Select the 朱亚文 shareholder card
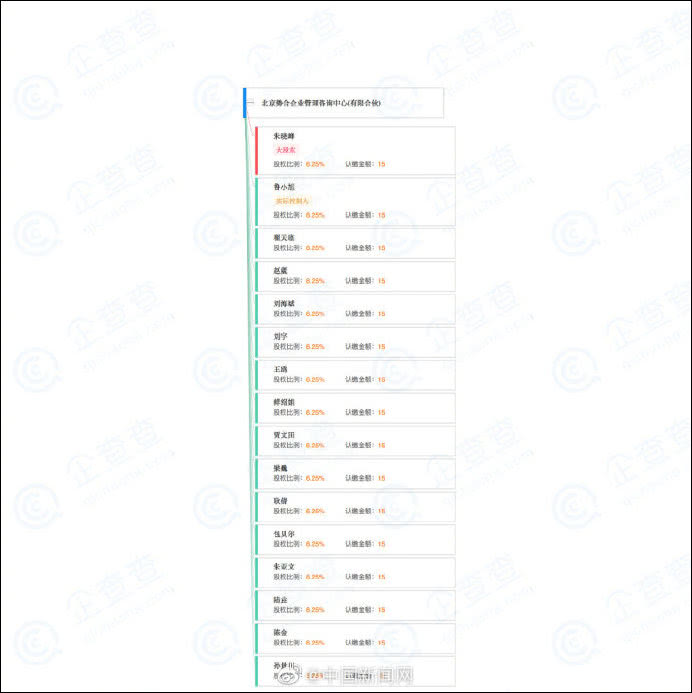 click(x=355, y=573)
